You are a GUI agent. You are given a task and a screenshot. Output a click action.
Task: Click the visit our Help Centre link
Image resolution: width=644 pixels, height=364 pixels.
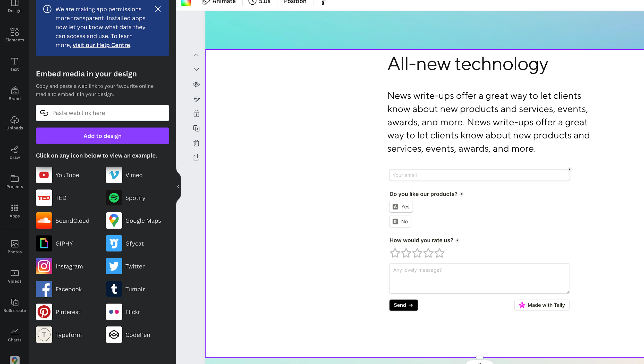[101, 45]
